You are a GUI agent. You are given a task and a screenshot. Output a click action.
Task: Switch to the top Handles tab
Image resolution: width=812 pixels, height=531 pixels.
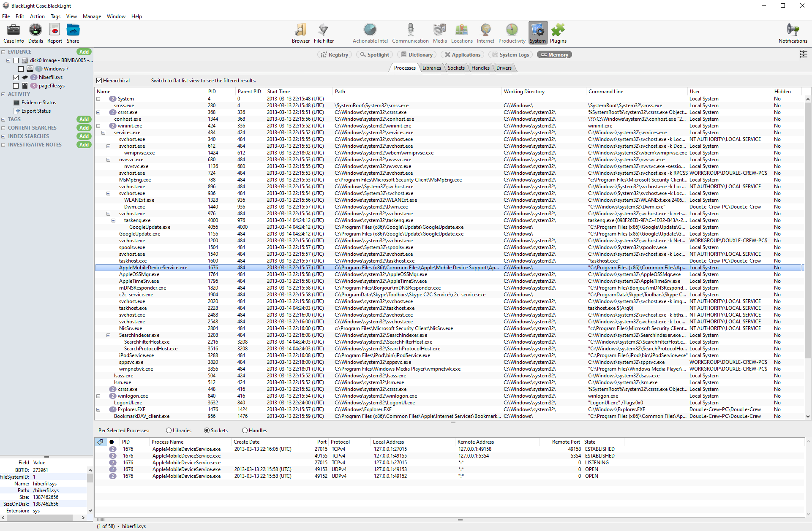(x=480, y=68)
